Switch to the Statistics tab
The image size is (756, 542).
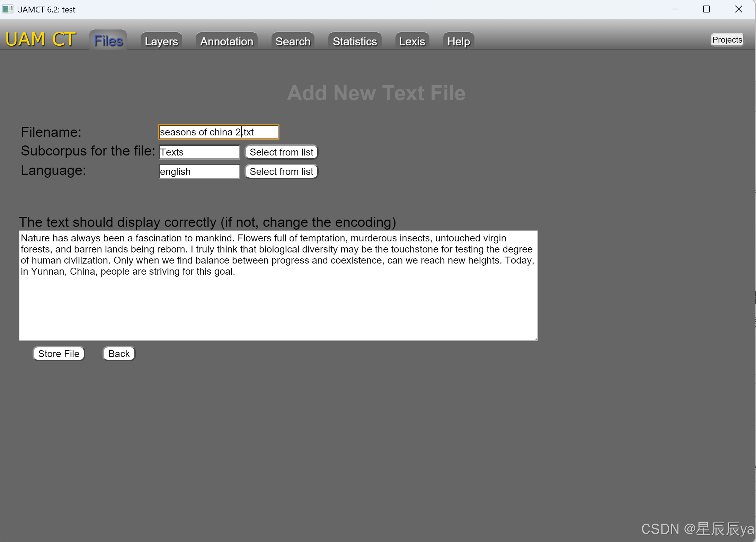(355, 41)
